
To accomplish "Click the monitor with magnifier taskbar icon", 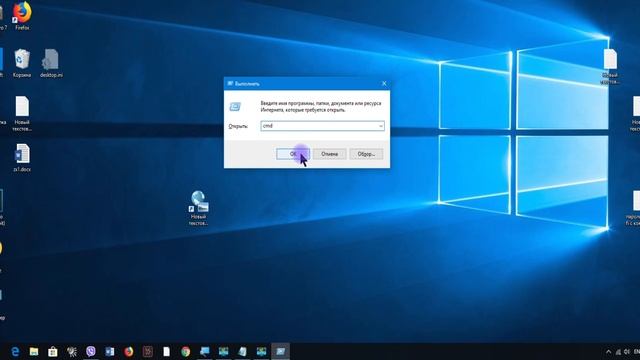I will pyautogui.click(x=204, y=351).
